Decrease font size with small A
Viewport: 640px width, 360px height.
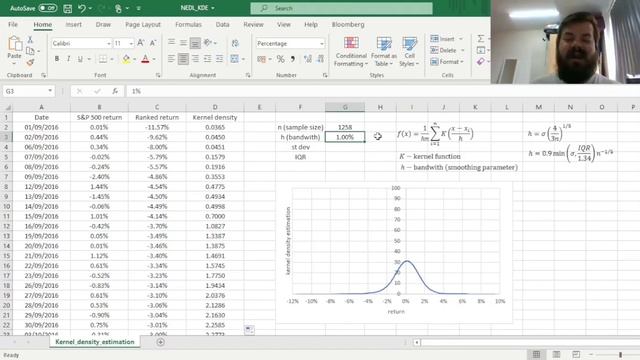pyautogui.click(x=153, y=43)
